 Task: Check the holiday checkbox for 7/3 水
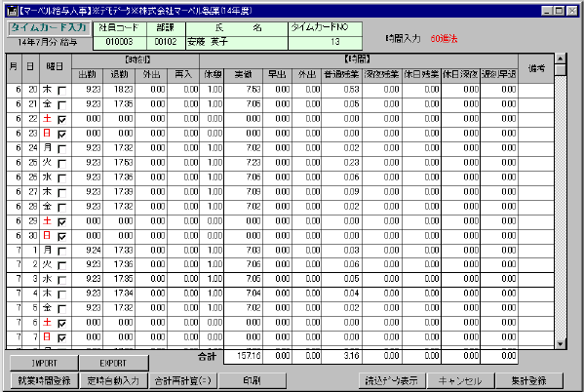tap(61, 280)
